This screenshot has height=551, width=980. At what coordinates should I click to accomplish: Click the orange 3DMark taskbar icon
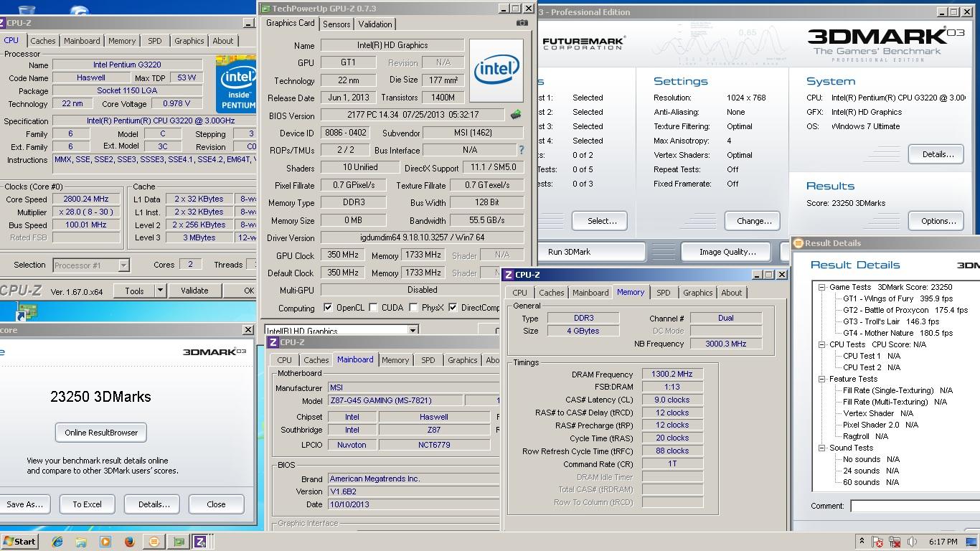point(154,542)
